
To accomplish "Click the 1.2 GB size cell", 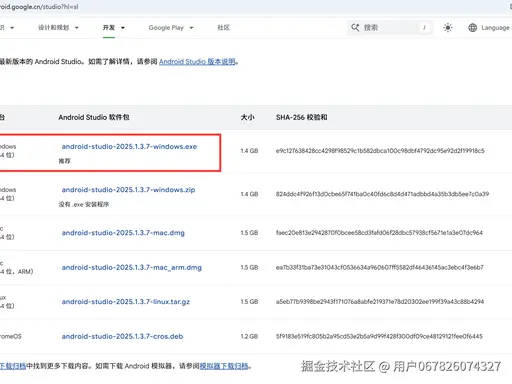I will click(x=249, y=336).
